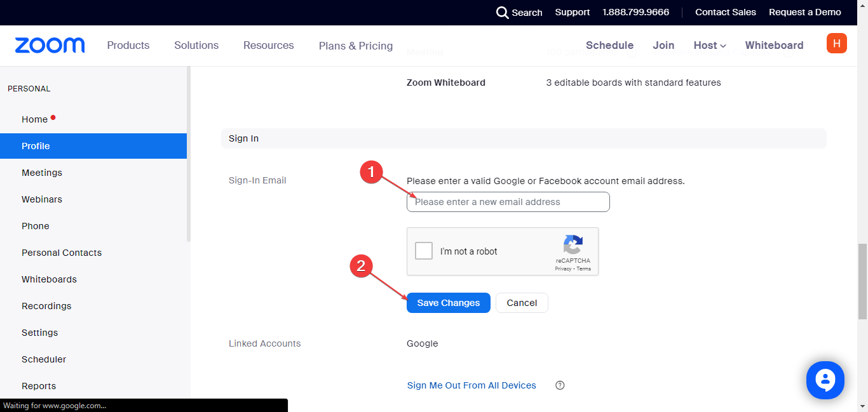
Task: Click '3 editable boards with standard features'
Action: point(634,83)
